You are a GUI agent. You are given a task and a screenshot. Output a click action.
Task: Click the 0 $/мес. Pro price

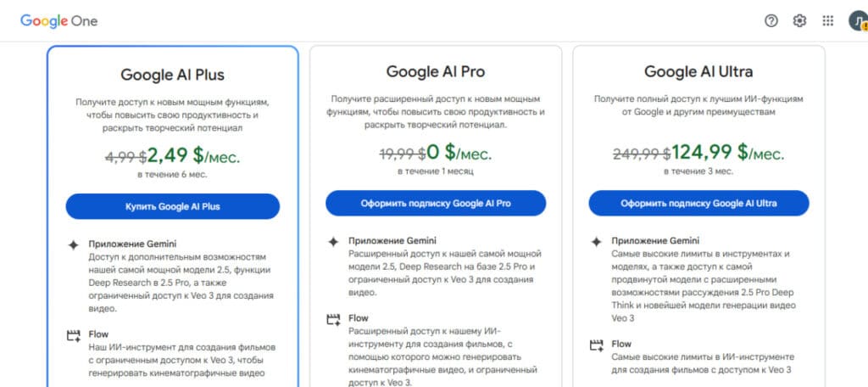459,152
